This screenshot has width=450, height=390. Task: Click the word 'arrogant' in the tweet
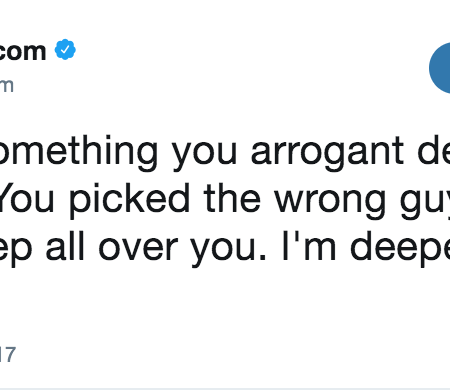pyautogui.click(x=327, y=153)
